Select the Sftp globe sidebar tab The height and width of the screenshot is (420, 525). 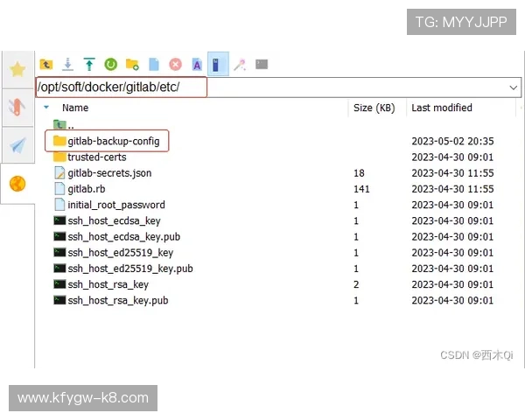click(x=17, y=184)
